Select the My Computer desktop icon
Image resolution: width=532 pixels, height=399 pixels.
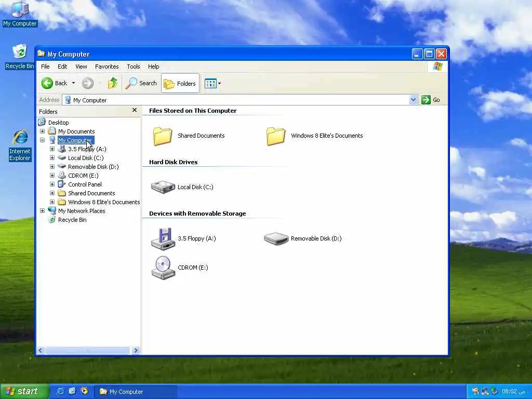click(20, 14)
